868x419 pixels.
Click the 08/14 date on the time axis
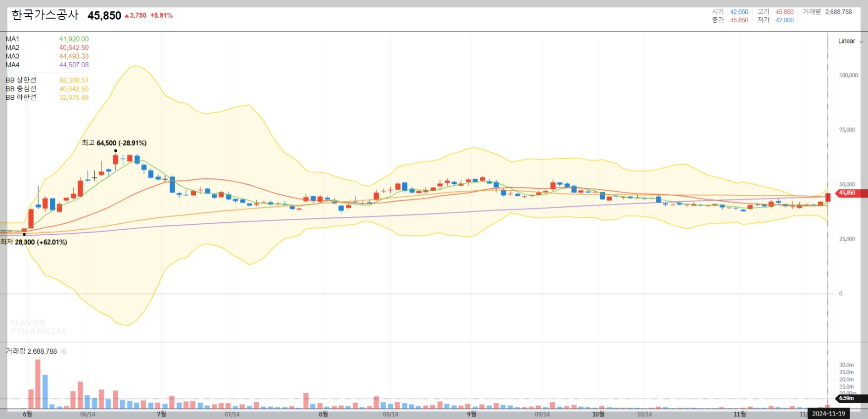pos(390,414)
